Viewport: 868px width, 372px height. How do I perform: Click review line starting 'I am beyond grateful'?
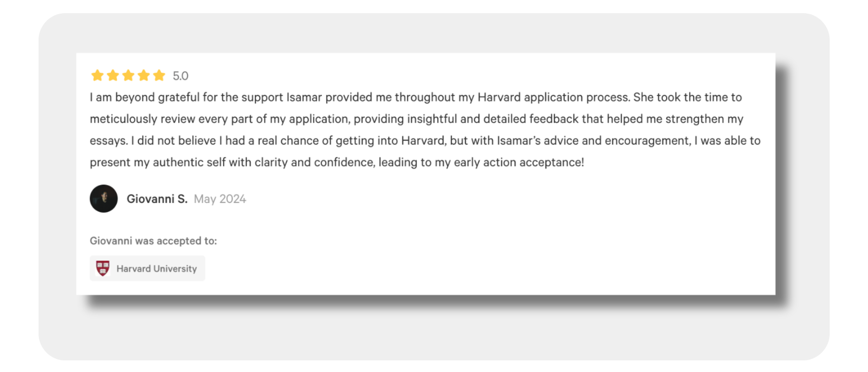[416, 97]
